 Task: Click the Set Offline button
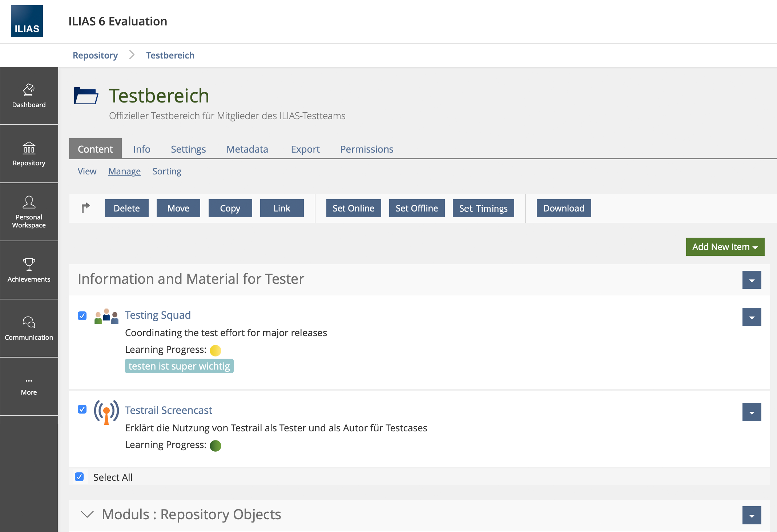click(416, 208)
